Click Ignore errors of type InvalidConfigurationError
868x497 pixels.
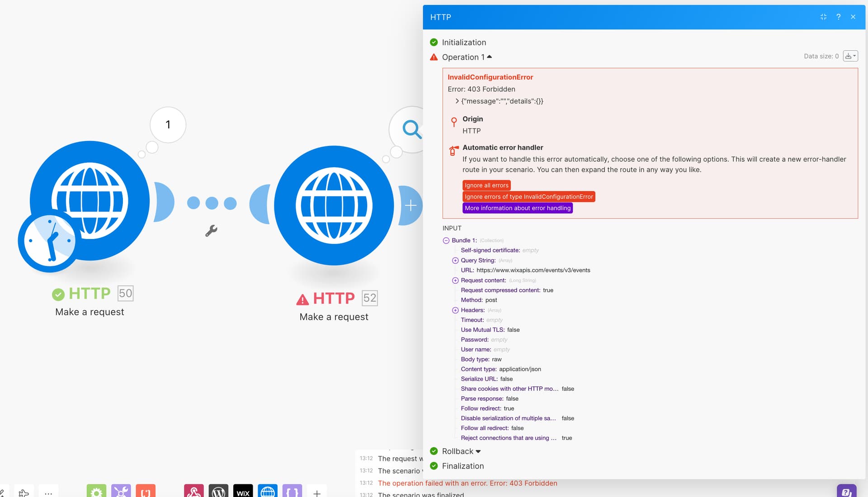pos(528,197)
